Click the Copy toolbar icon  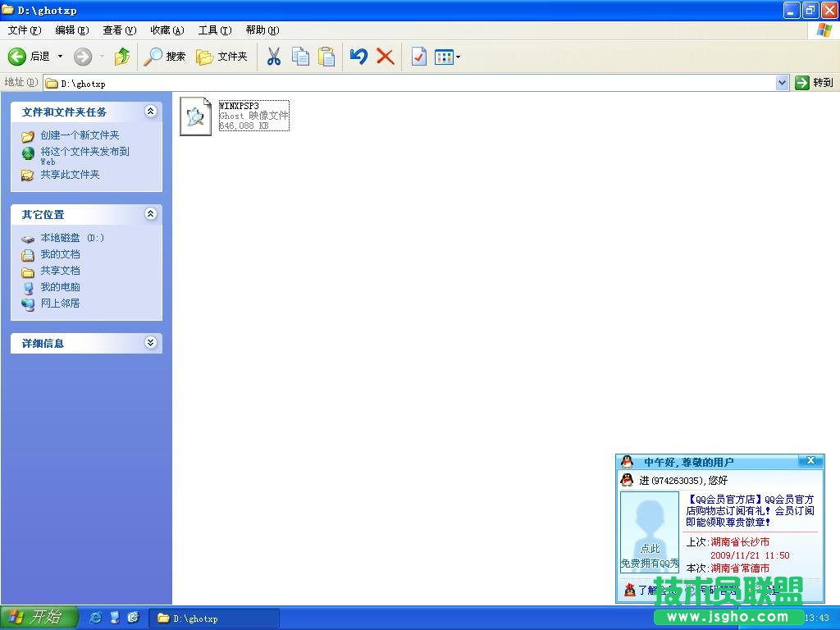point(299,57)
